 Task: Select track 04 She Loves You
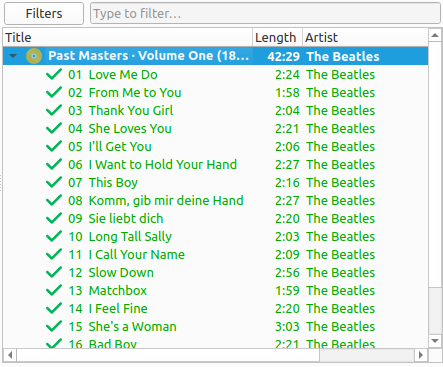coord(216,128)
